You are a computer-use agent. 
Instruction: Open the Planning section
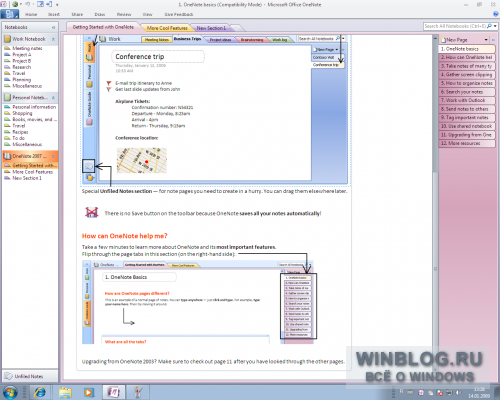click(22, 80)
